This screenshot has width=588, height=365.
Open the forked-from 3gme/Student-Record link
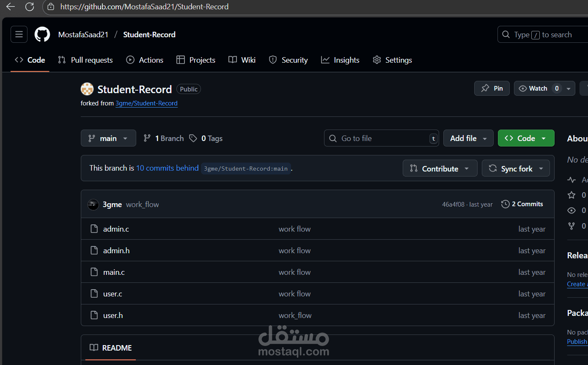(x=146, y=103)
